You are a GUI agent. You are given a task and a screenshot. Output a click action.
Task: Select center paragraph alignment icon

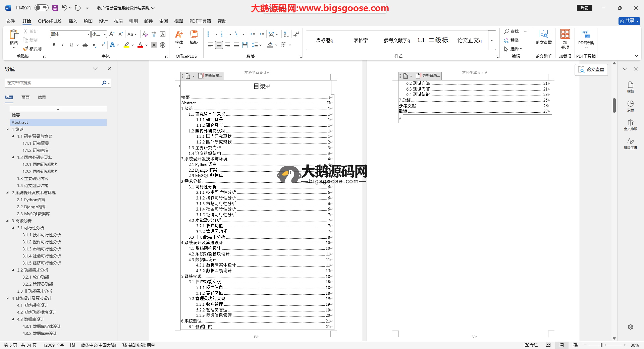point(219,45)
